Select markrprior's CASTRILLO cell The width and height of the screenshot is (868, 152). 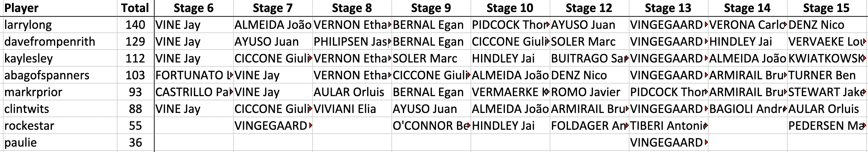[194, 92]
